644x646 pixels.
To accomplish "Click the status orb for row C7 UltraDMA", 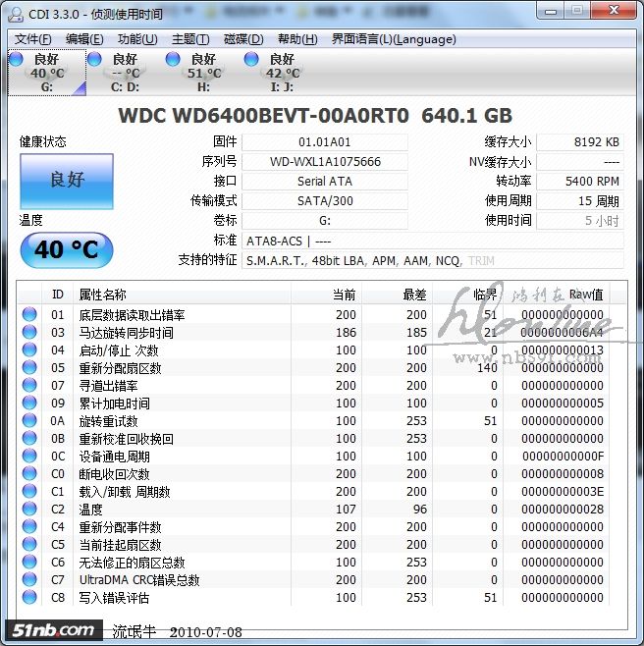I will point(29,580).
